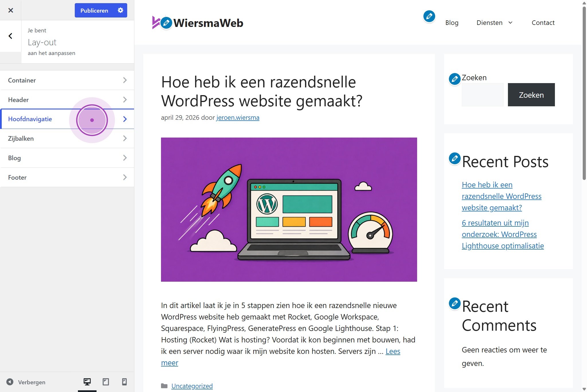Screen dimensions: 587x392
Task: Click the dark Zoeken search button
Action: click(531, 95)
